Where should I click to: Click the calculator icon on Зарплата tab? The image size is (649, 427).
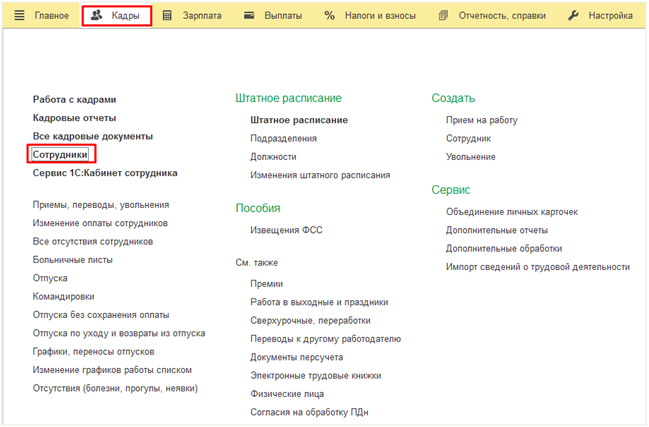[x=167, y=16]
